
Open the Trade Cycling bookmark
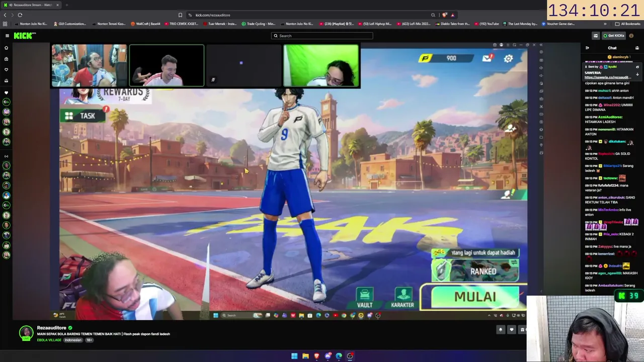pos(258,24)
